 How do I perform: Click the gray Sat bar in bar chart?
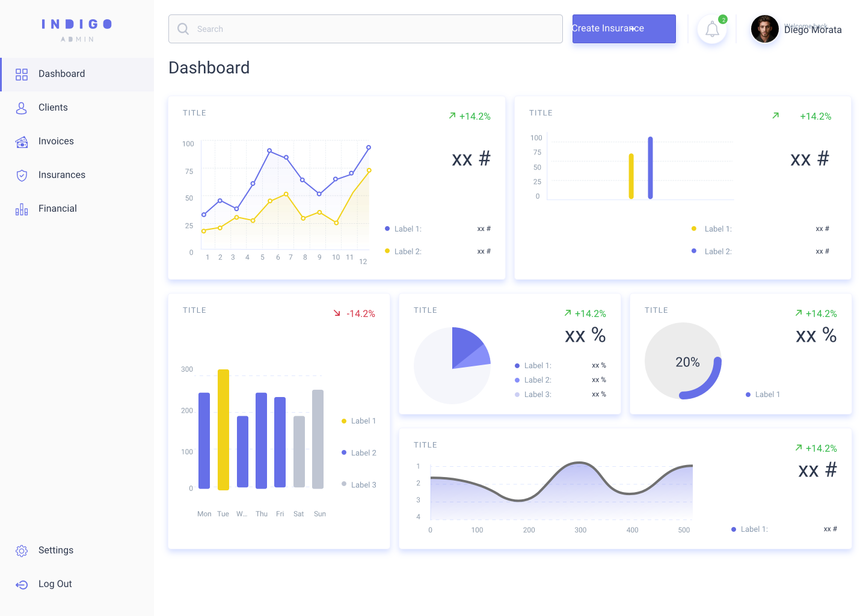299,452
